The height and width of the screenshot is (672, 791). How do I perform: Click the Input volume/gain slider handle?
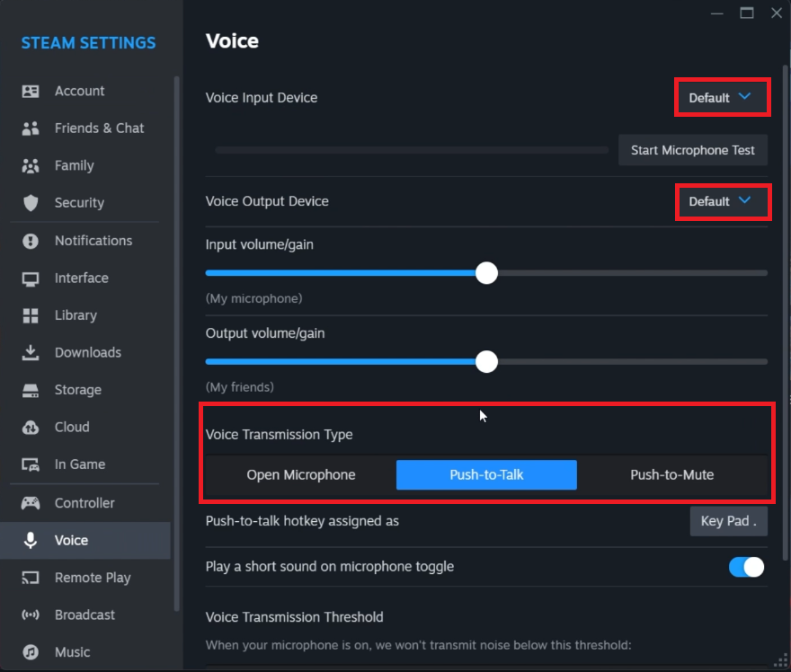click(486, 273)
